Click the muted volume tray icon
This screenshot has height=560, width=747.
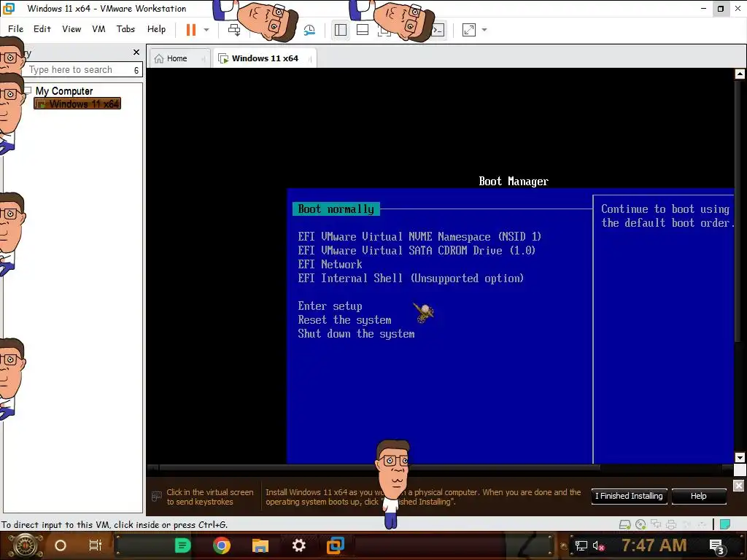(x=598, y=545)
